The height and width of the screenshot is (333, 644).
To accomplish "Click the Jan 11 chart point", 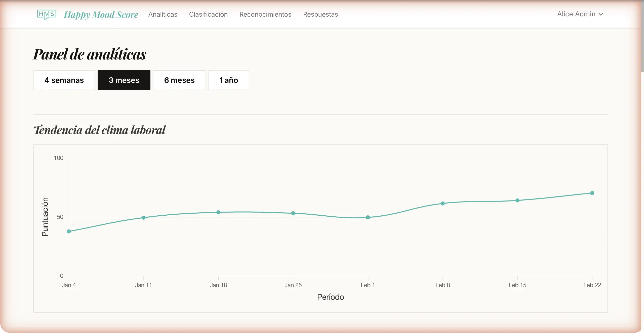I will [x=144, y=217].
